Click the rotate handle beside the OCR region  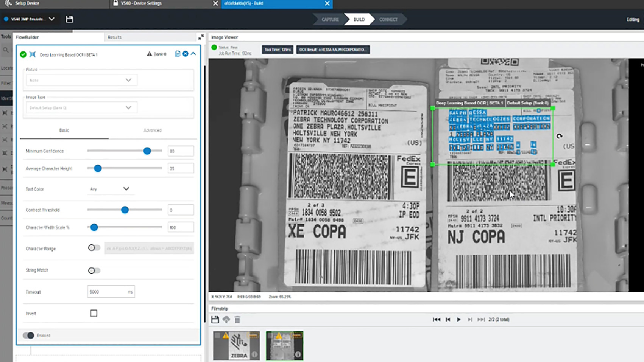[559, 136]
